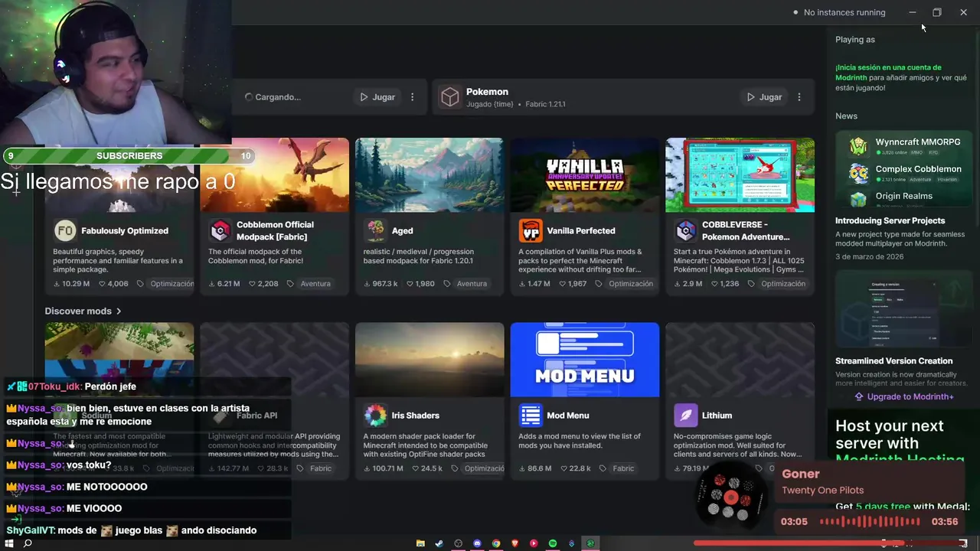Open the Wynncraft MMORPG server icon
This screenshot has height=551, width=980.
pyautogui.click(x=858, y=146)
